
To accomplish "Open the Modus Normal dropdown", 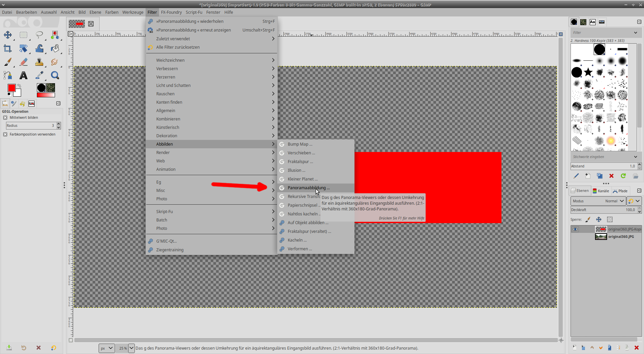I will coord(598,201).
